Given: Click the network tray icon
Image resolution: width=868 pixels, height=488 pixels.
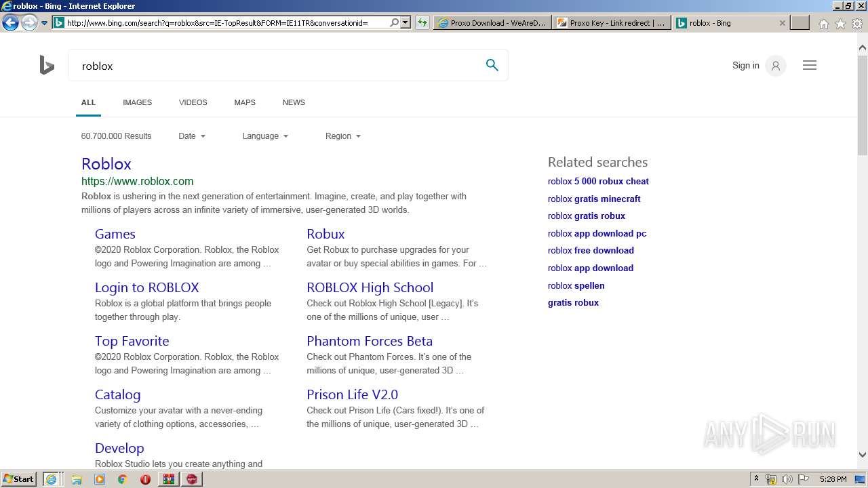Looking at the screenshot, I should tap(771, 479).
